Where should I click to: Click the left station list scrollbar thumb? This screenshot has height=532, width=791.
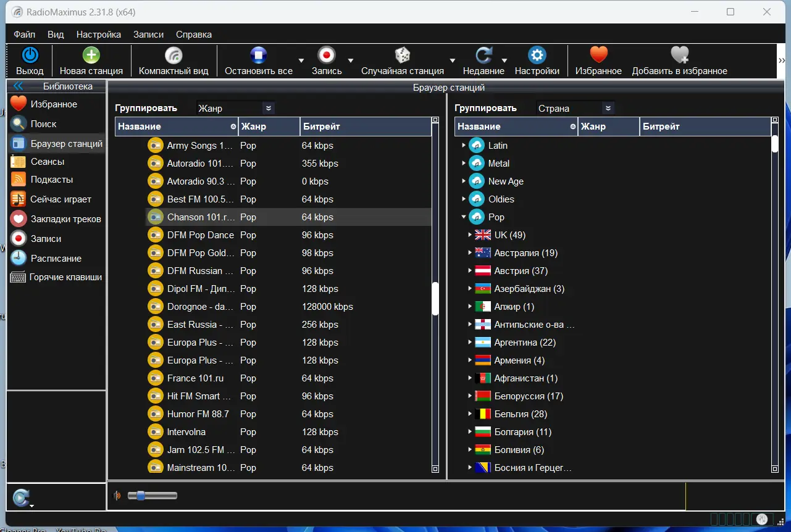coord(435,299)
